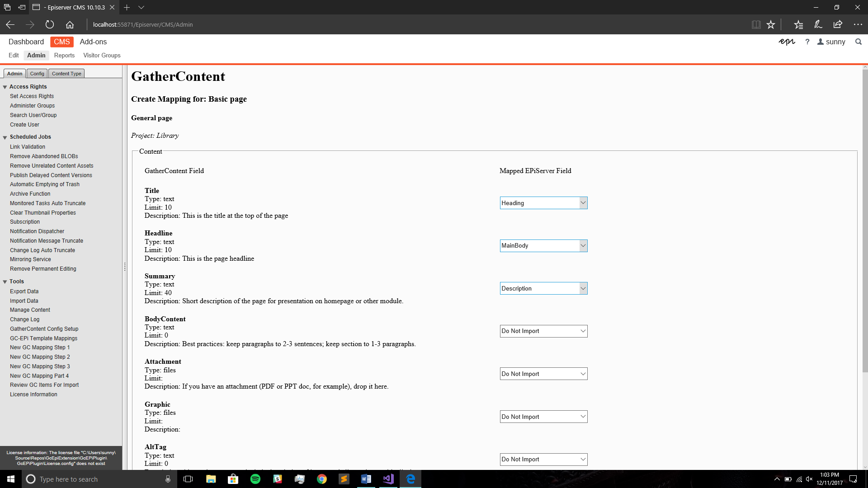The image size is (868, 488).
Task: Click the browser back arrow
Action: (10, 24)
